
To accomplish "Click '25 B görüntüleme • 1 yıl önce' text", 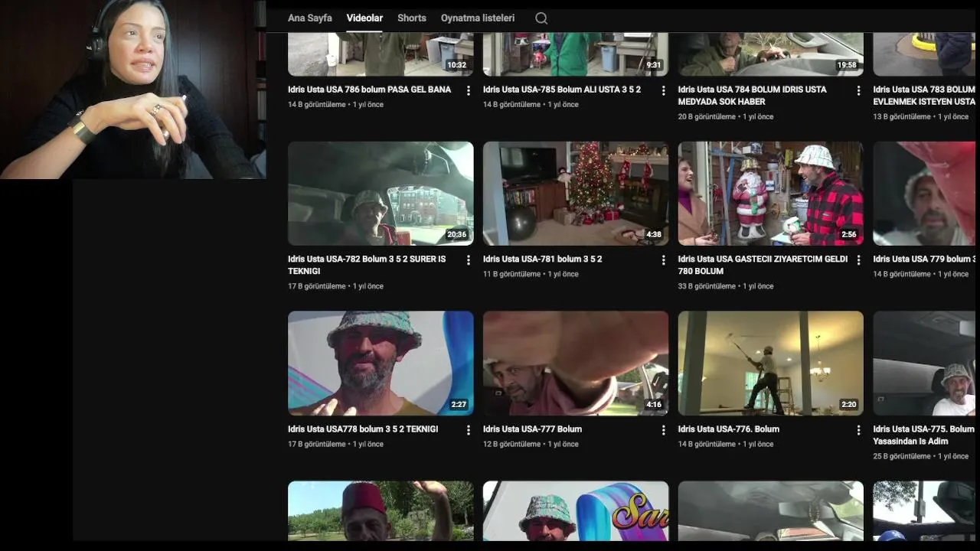I will pyautogui.click(x=921, y=456).
